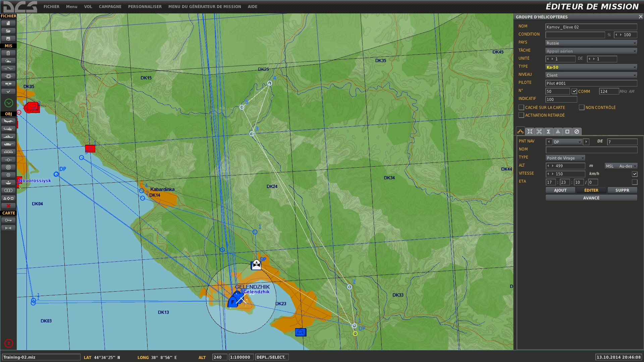Click the red exit icon at bottom left

coord(9,343)
